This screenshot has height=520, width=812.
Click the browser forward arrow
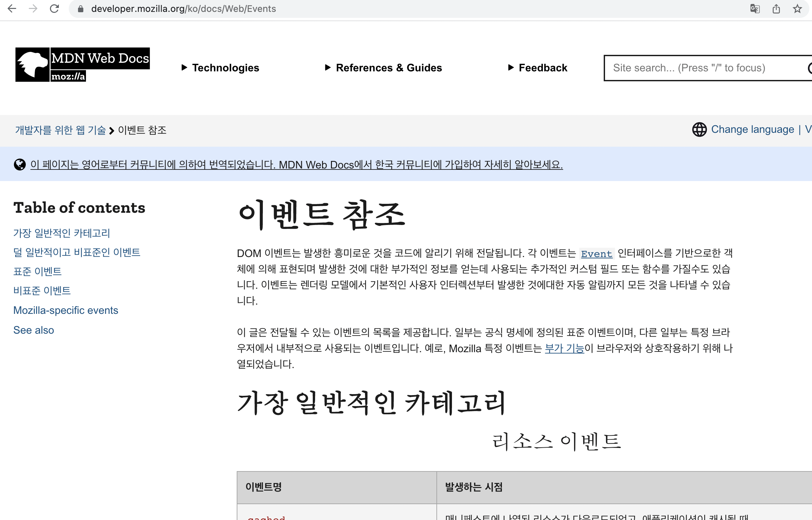33,9
